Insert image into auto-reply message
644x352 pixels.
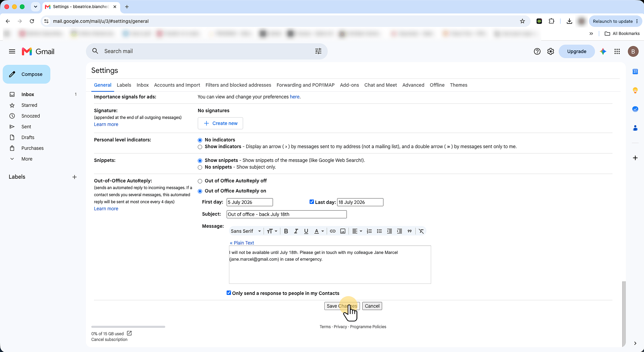343,231
